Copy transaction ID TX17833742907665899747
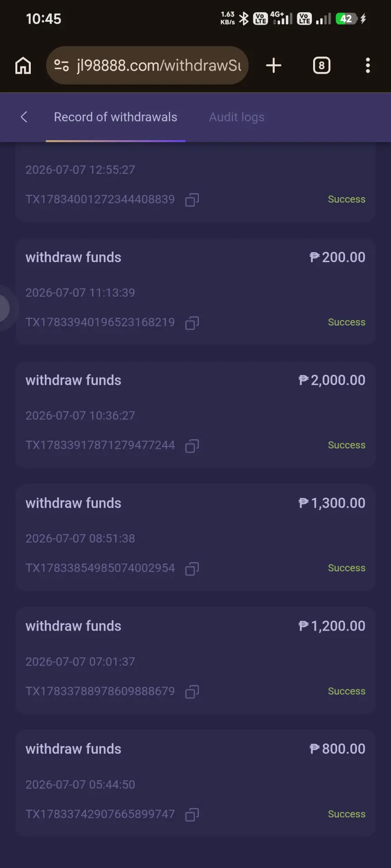391x868 pixels. (x=192, y=815)
